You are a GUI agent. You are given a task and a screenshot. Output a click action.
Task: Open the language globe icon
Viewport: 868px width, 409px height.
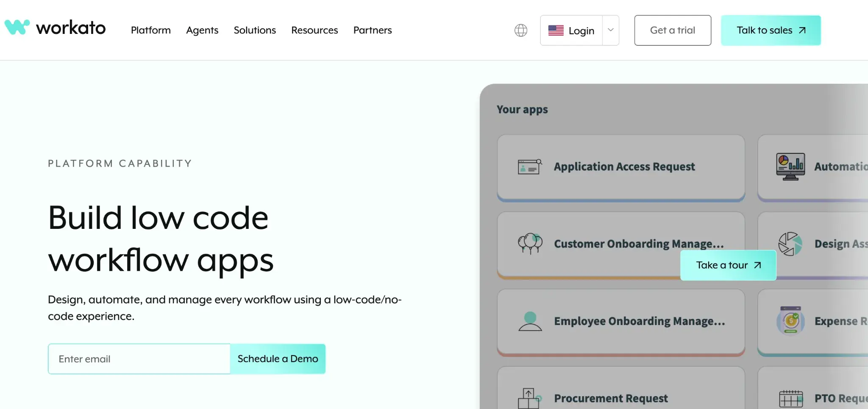[x=520, y=30]
